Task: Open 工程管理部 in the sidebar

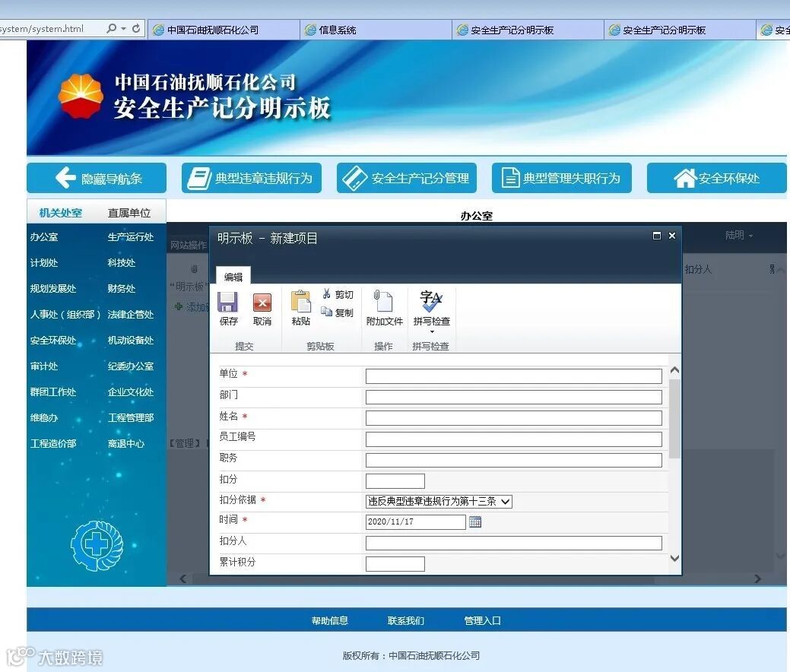Action: (x=131, y=417)
